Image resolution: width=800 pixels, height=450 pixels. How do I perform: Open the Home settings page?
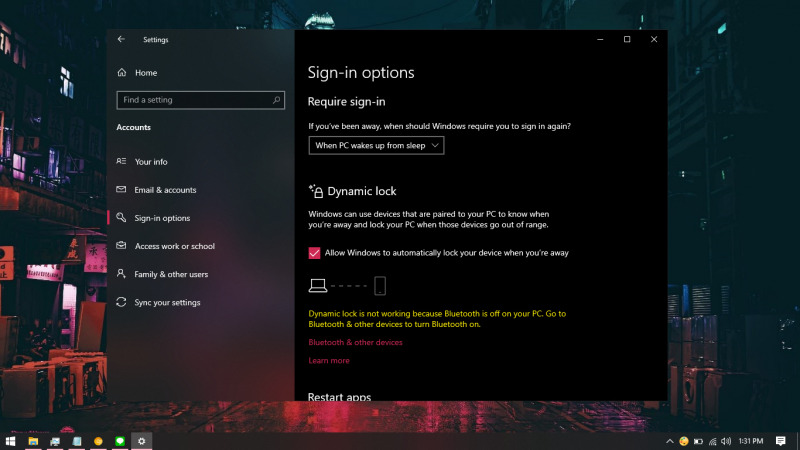click(x=146, y=73)
